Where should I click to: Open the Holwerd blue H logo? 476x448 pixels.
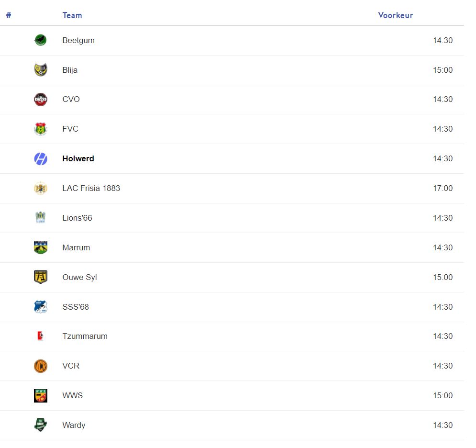point(41,159)
